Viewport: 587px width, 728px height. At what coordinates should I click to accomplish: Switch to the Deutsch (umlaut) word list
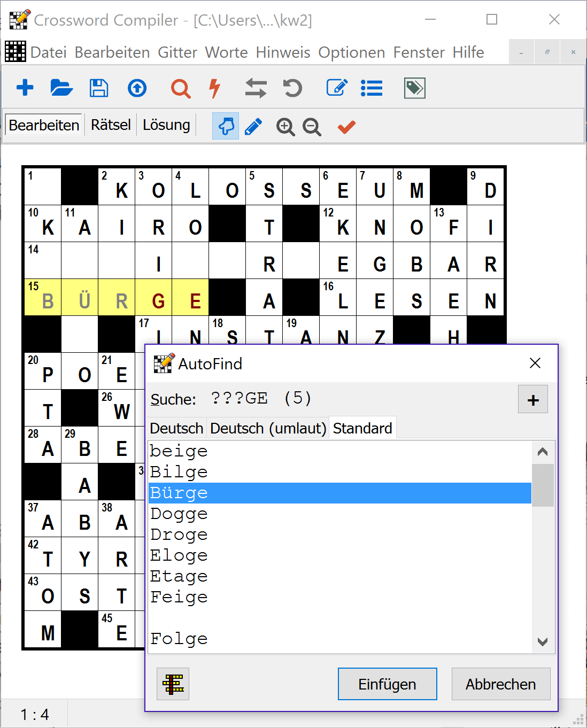(267, 428)
